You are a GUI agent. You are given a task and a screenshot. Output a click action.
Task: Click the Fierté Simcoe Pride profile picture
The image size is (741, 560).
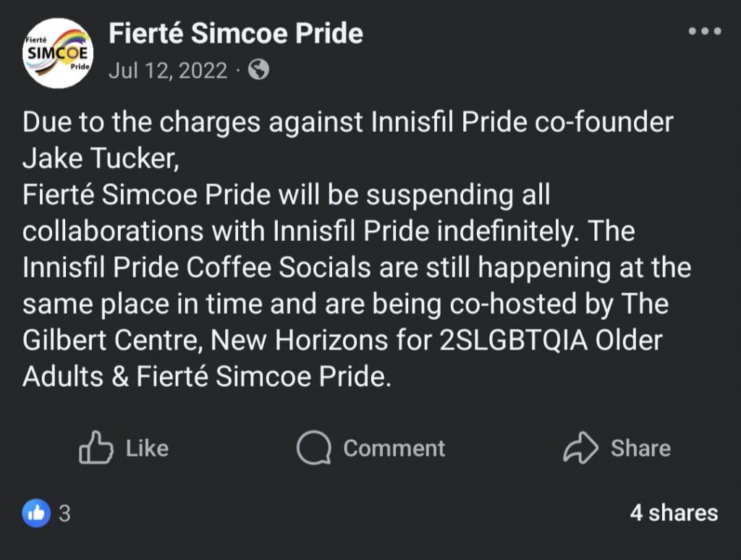point(58,53)
